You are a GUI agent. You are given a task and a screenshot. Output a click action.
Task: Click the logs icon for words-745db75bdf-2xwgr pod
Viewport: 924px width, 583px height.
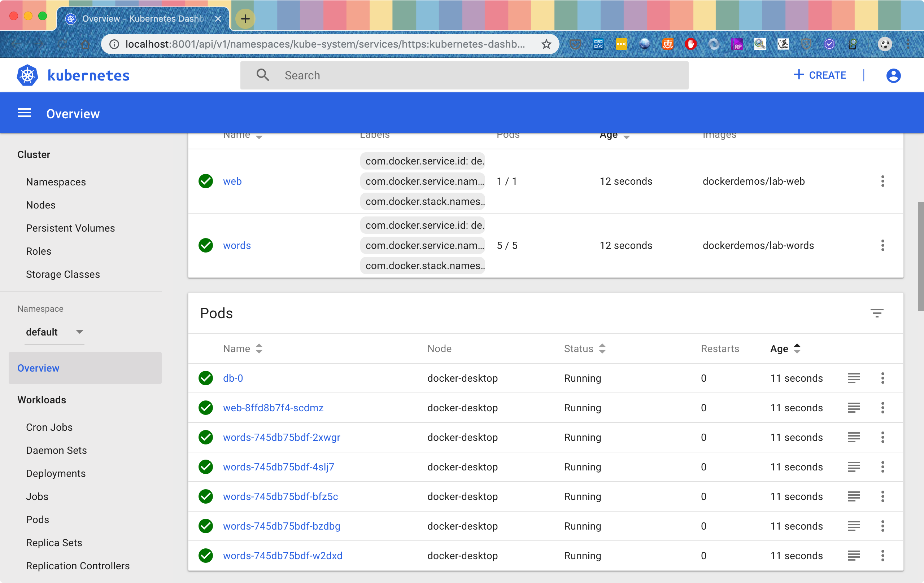point(854,437)
